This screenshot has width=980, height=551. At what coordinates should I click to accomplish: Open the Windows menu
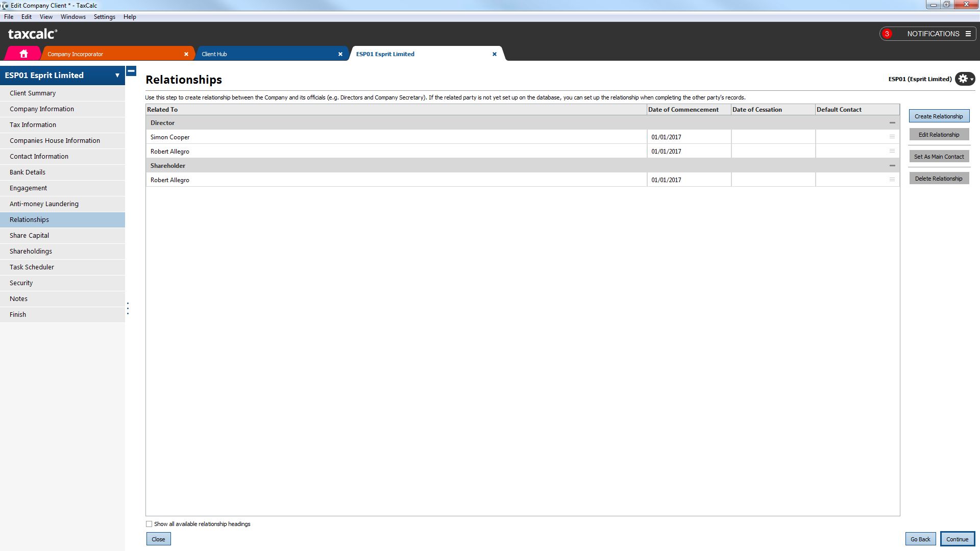pos(73,17)
